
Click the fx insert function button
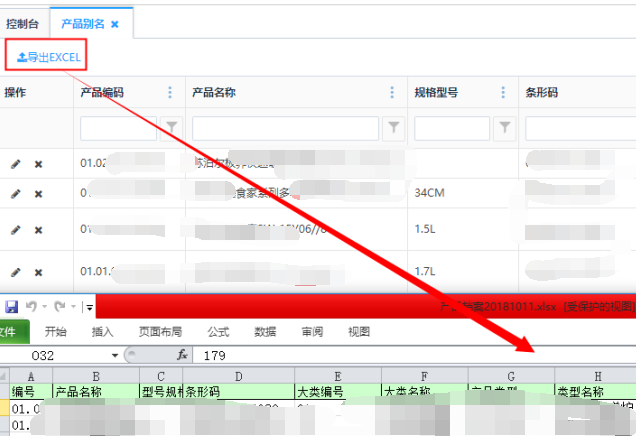point(182,355)
